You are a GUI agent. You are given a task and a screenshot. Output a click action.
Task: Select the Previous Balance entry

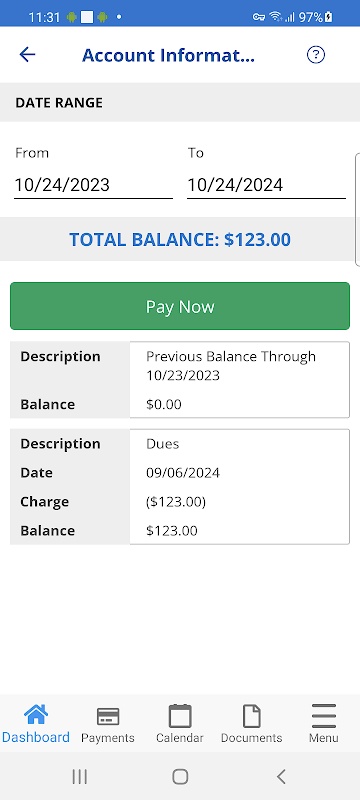coord(180,380)
